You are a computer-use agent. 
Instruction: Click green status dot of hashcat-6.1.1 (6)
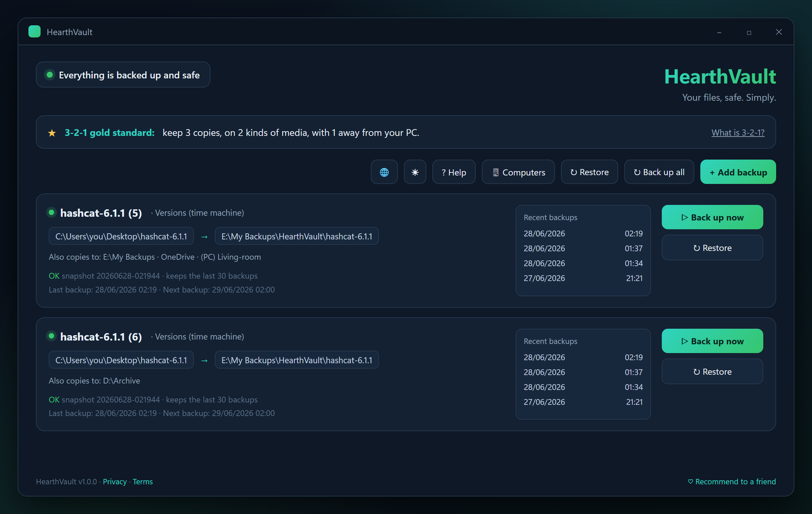pos(51,336)
